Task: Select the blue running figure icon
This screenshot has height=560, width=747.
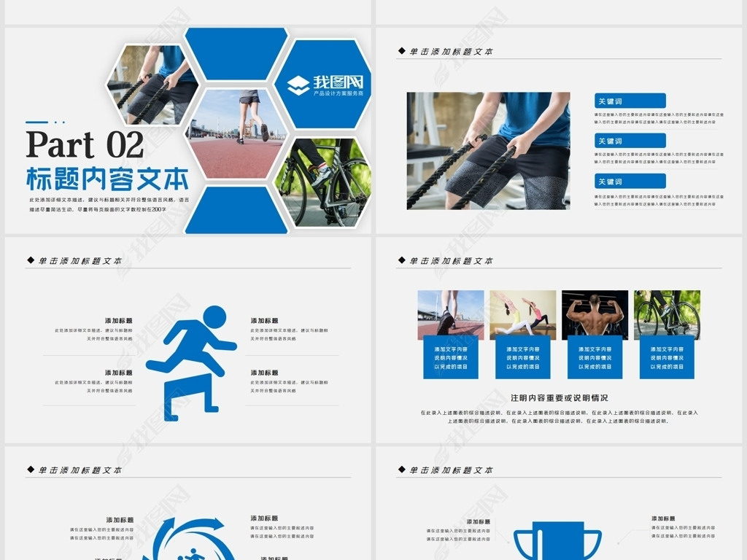Action: pos(192,363)
